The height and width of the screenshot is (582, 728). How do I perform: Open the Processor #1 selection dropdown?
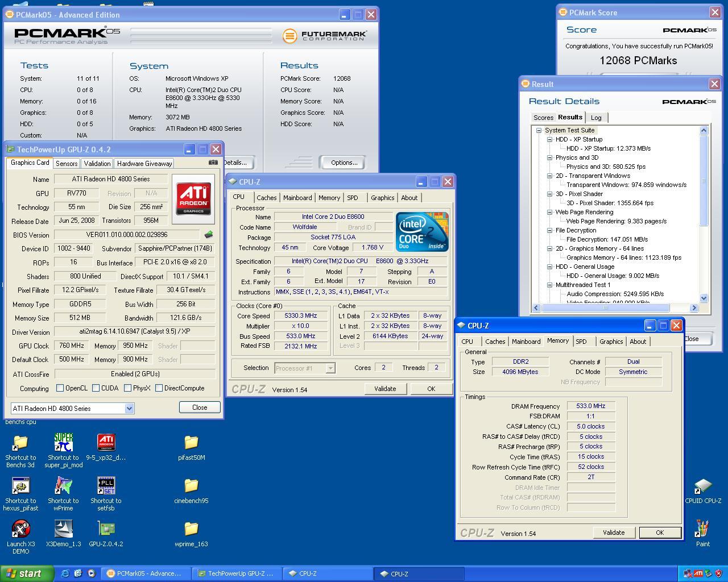point(330,368)
